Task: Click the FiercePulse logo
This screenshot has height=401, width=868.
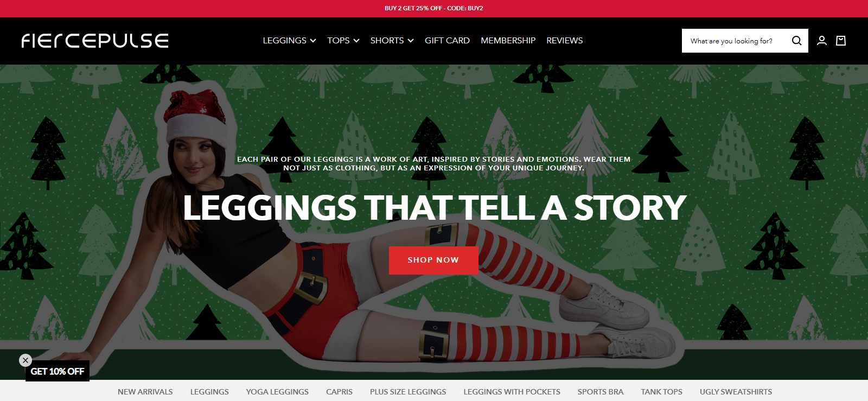Action: click(x=95, y=41)
